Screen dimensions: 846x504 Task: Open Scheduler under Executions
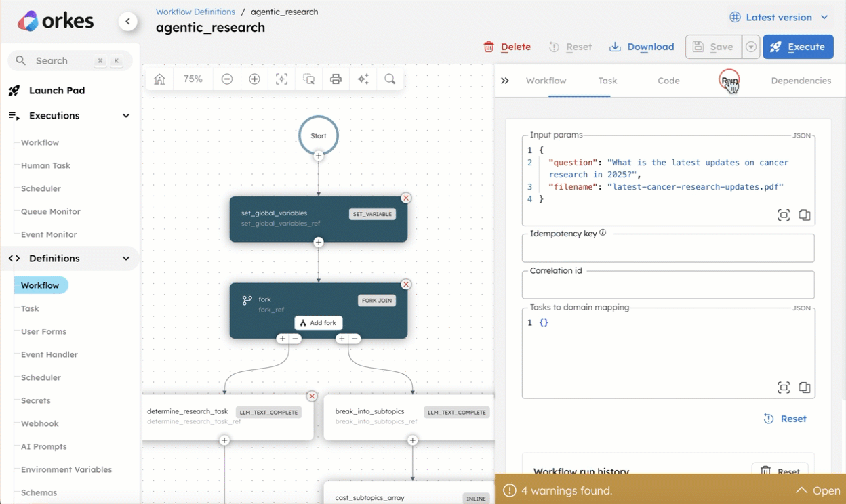(41, 188)
